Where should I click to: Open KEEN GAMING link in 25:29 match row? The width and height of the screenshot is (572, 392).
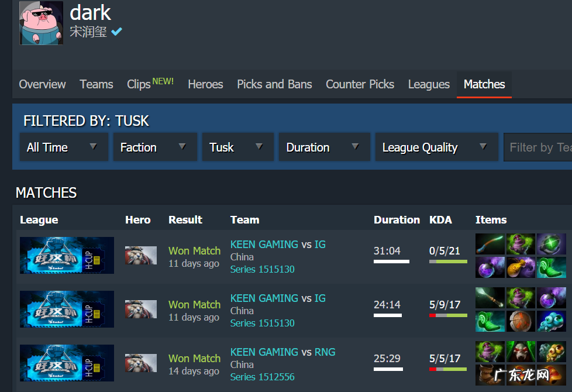[264, 352]
